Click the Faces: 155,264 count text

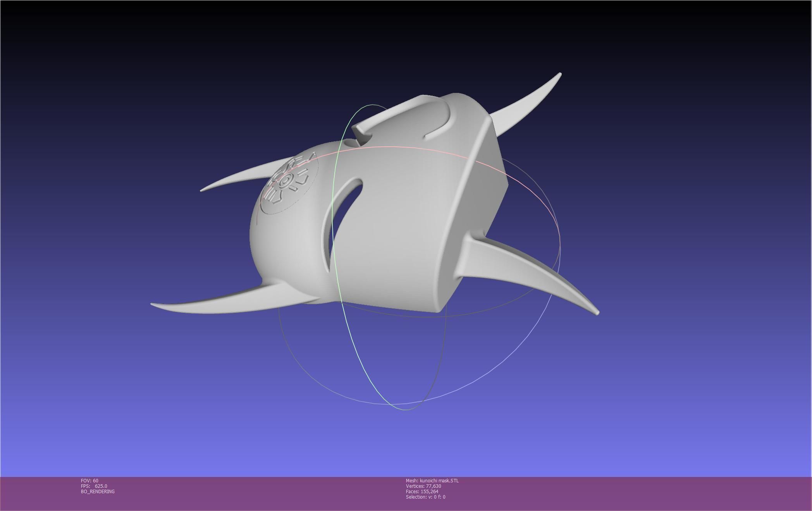(422, 492)
